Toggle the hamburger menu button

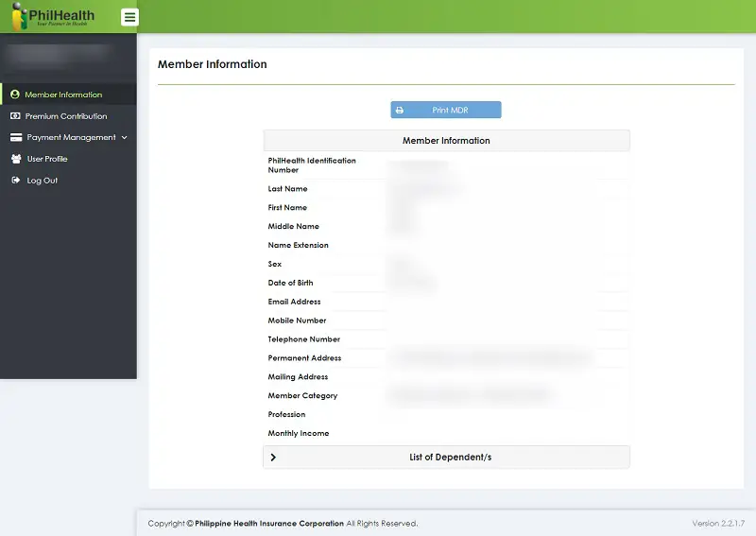click(x=129, y=17)
